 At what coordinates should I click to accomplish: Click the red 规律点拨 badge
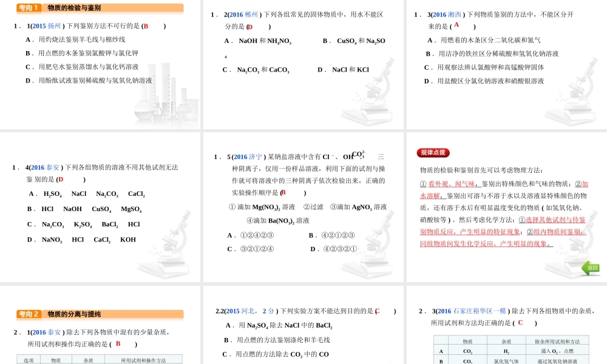[433, 153]
